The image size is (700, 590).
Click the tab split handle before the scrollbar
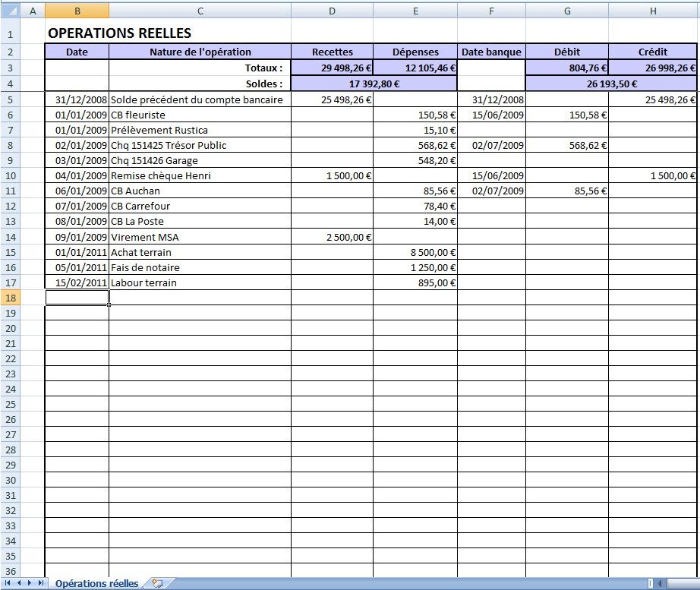[x=651, y=583]
